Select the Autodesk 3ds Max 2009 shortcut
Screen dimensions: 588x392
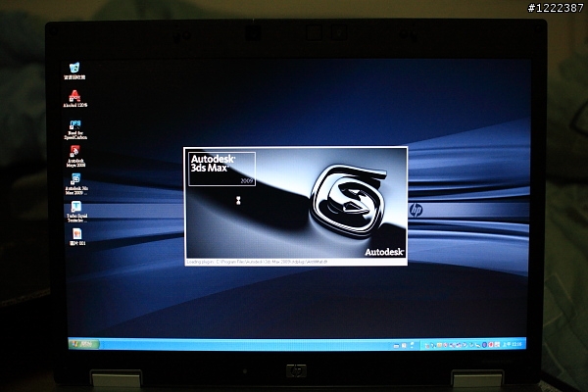76,184
